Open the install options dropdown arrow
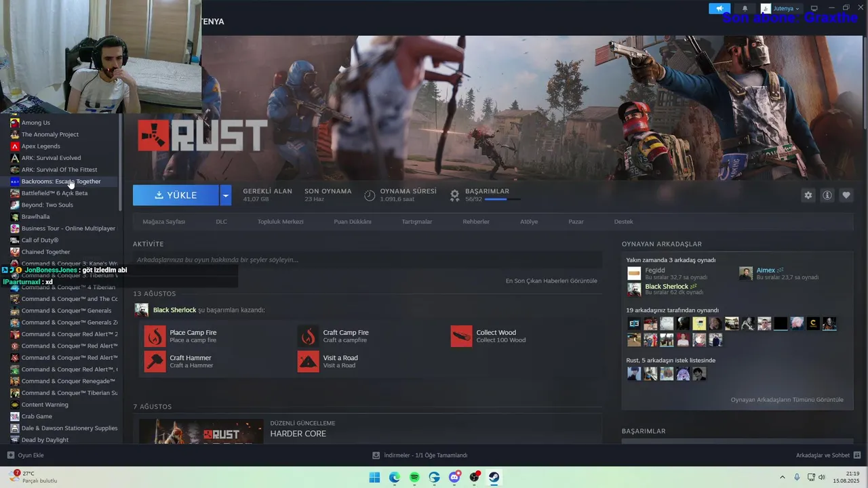 (x=226, y=195)
